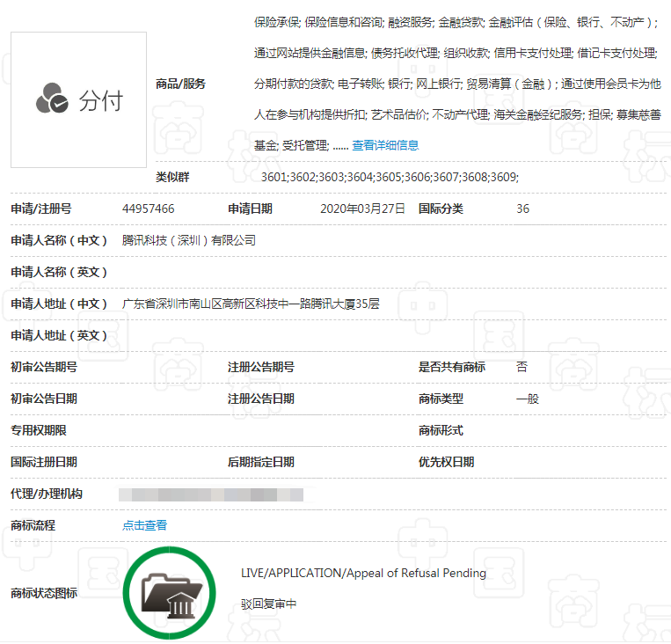Screen dimensions: 671x644
Task: Click the 是否共有商标 value 否
Action: [x=522, y=367]
